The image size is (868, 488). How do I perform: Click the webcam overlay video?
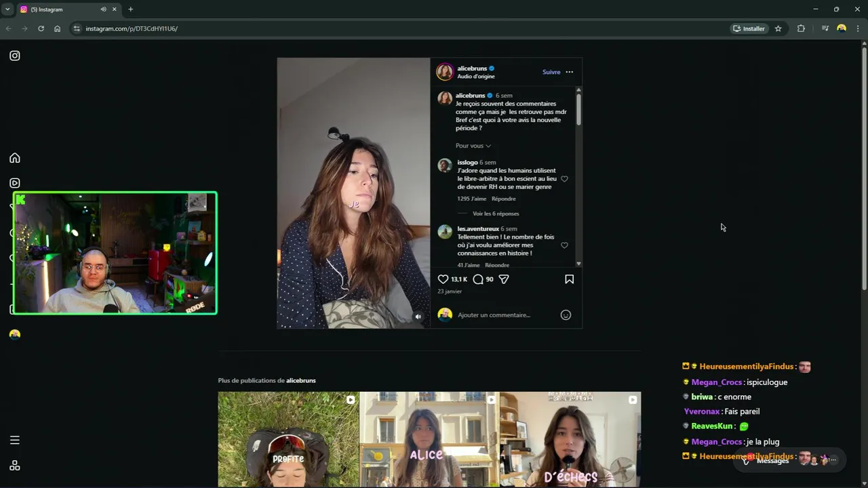click(x=115, y=253)
